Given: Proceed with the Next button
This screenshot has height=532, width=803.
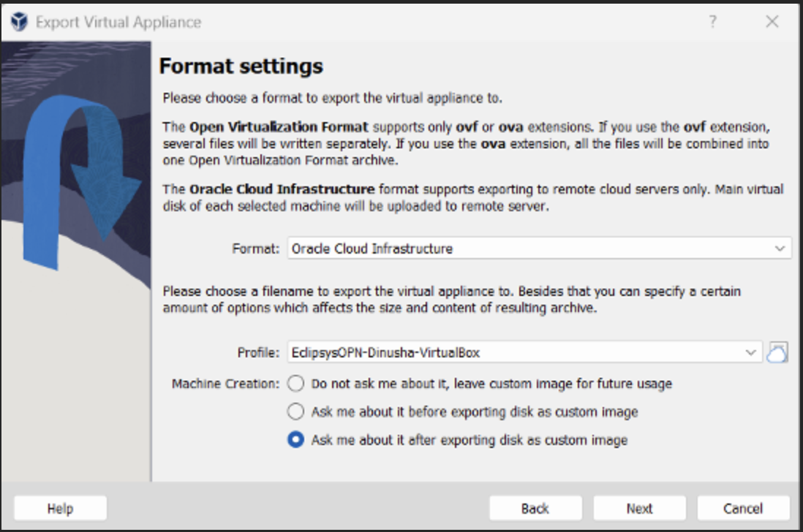Looking at the screenshot, I should pos(639,509).
